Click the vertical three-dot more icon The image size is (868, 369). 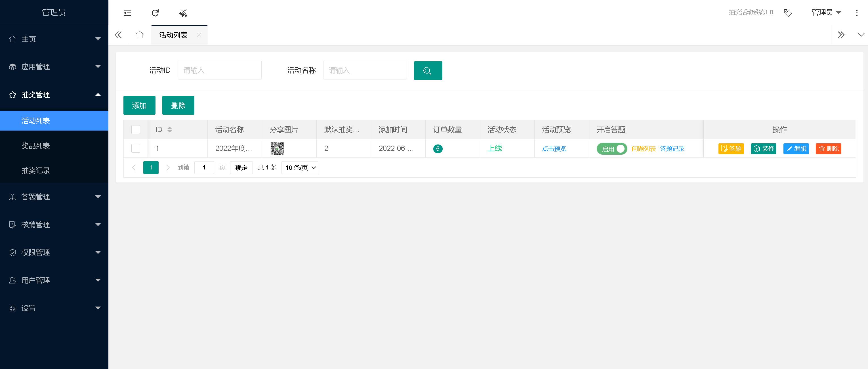coord(857,13)
